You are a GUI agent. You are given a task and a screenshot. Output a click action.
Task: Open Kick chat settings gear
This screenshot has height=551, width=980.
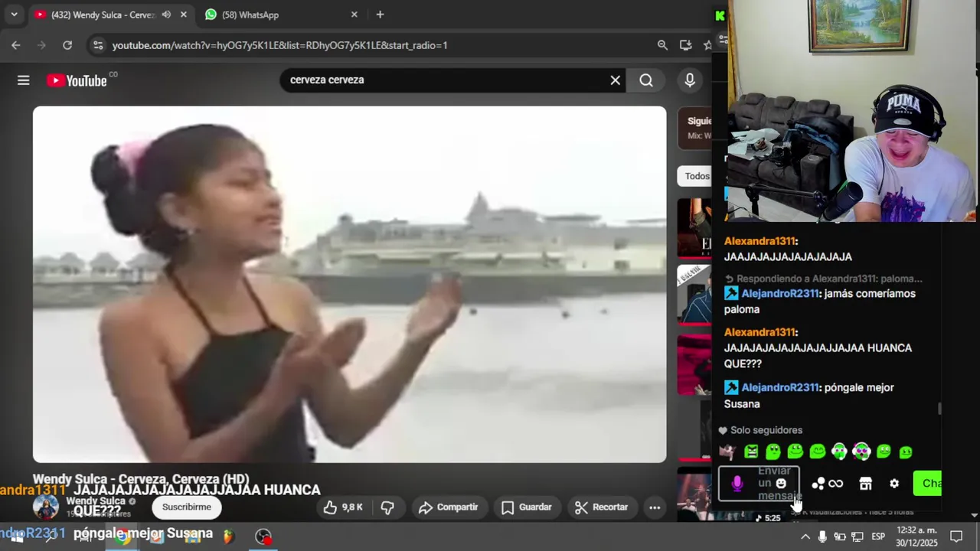tap(894, 484)
